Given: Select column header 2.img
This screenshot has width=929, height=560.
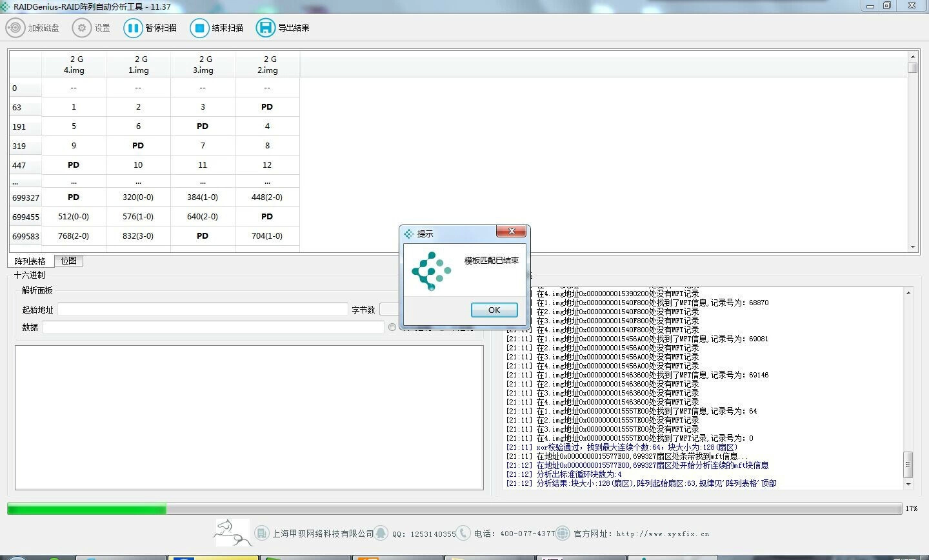Looking at the screenshot, I should 267,65.
